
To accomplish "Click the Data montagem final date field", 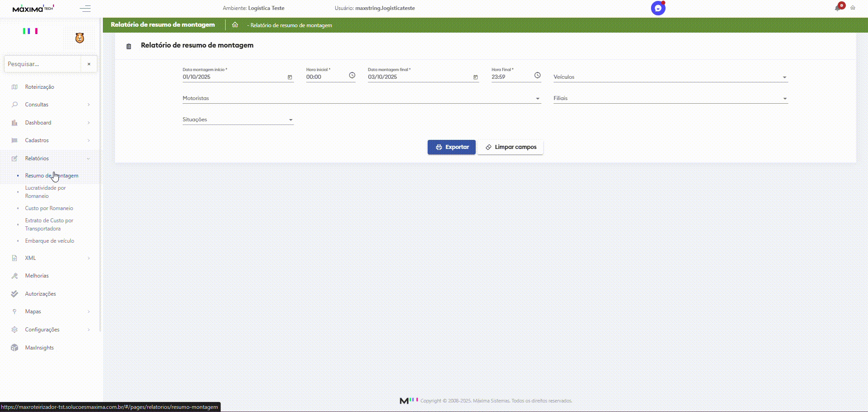I will 420,77.
